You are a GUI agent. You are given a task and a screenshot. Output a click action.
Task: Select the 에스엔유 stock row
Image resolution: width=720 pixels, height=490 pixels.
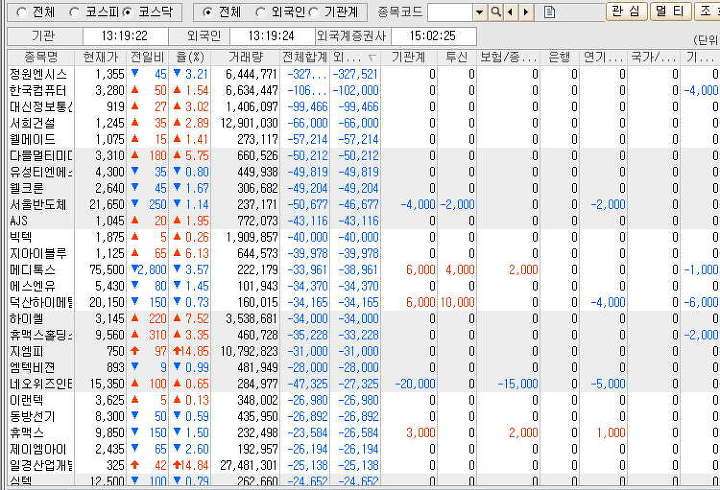(x=364, y=286)
